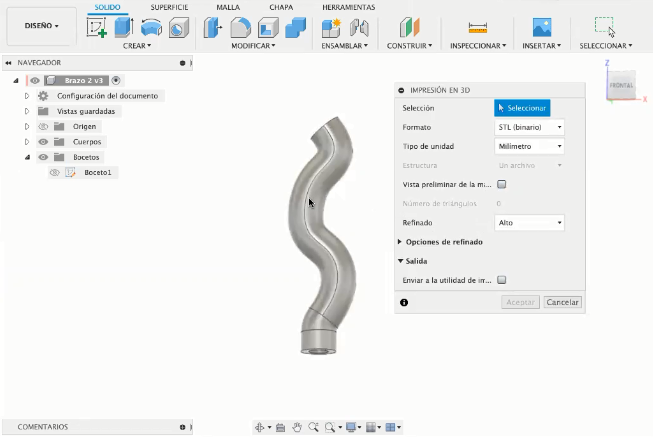Viewport: 653px width, 437px height.
Task: Open the Refinado Alto dropdown
Action: [529, 222]
